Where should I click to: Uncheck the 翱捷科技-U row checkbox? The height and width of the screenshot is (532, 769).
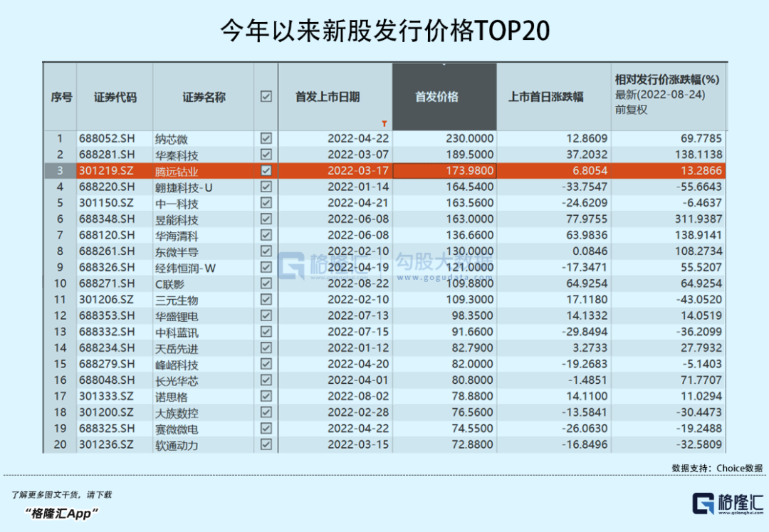pyautogui.click(x=266, y=187)
